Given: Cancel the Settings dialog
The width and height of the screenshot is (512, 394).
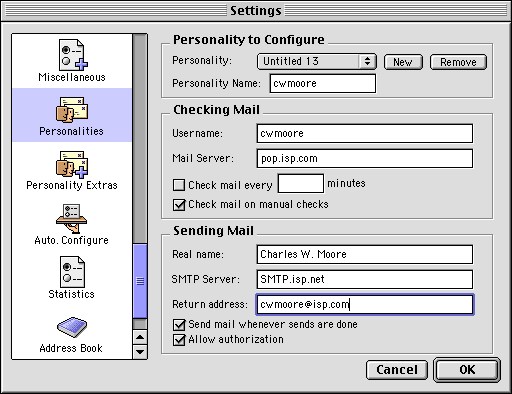Looking at the screenshot, I should [x=397, y=370].
